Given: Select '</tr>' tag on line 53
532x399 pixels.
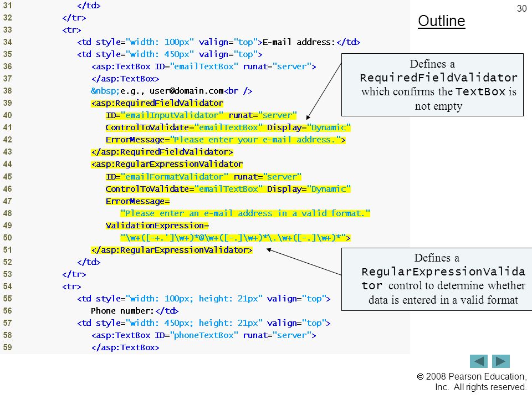Looking at the screenshot, I should (74, 274).
